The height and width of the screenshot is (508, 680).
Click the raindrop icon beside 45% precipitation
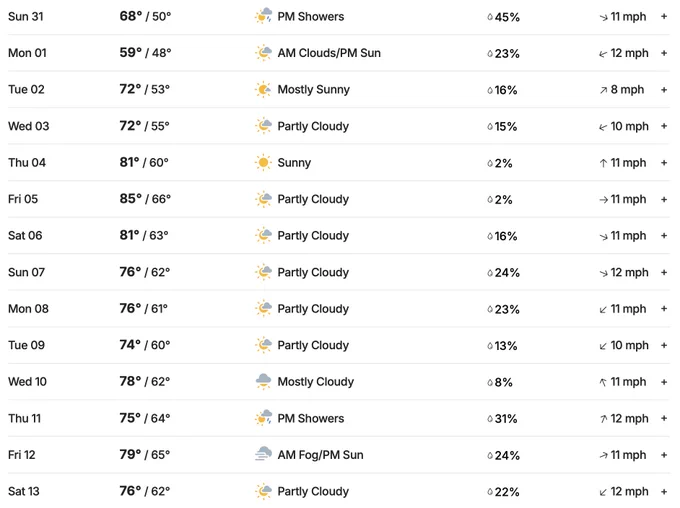pos(490,17)
